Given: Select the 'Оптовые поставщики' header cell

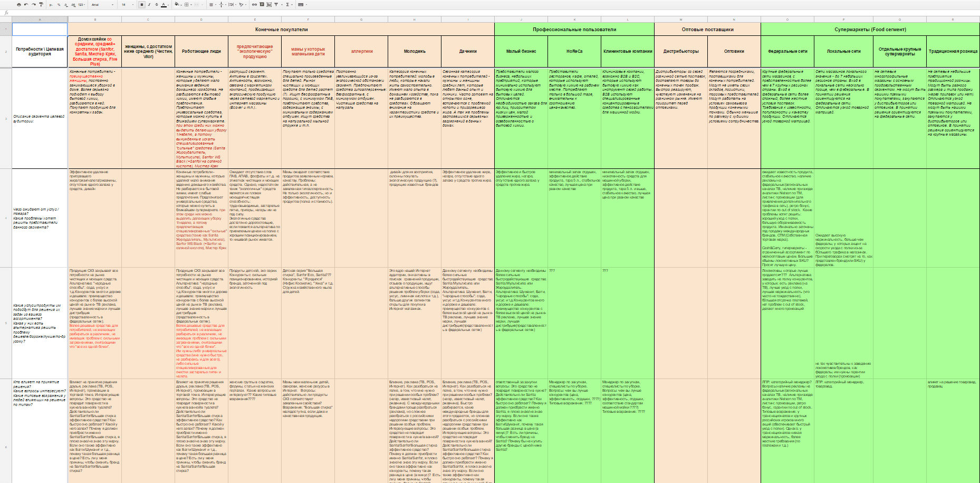Looking at the screenshot, I should (707, 29).
